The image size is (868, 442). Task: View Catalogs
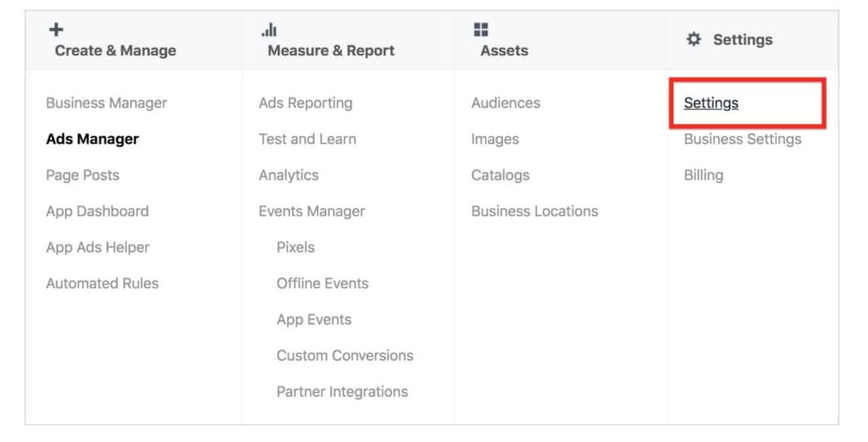click(x=500, y=175)
